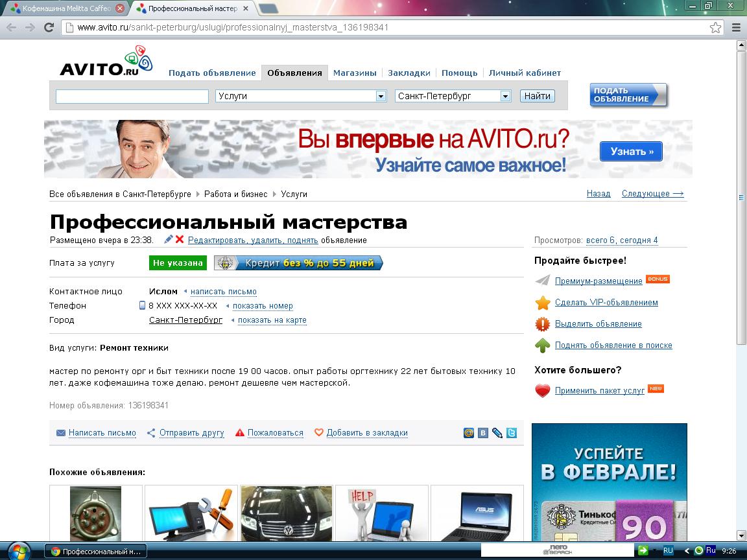Click показать номер to reveal the phone

point(263,306)
